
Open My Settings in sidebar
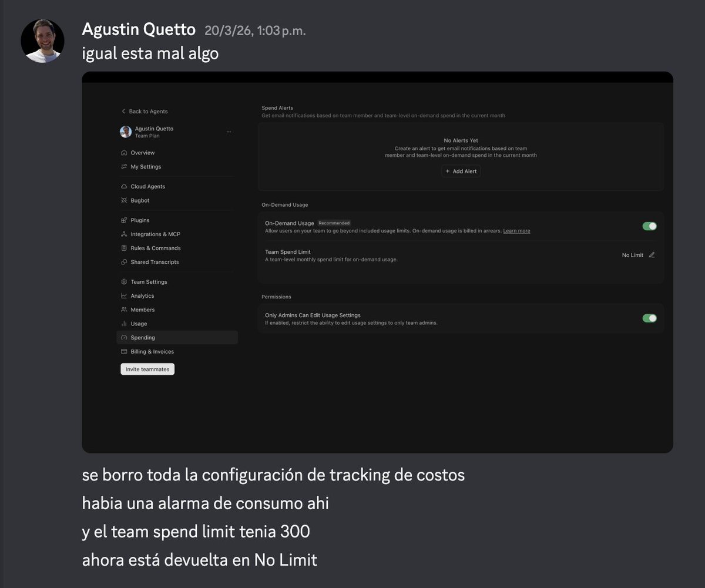(x=146, y=167)
